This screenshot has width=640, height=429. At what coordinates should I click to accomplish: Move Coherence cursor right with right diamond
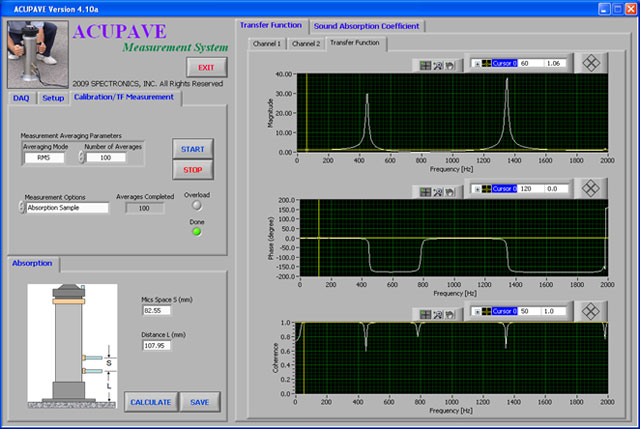click(596, 311)
